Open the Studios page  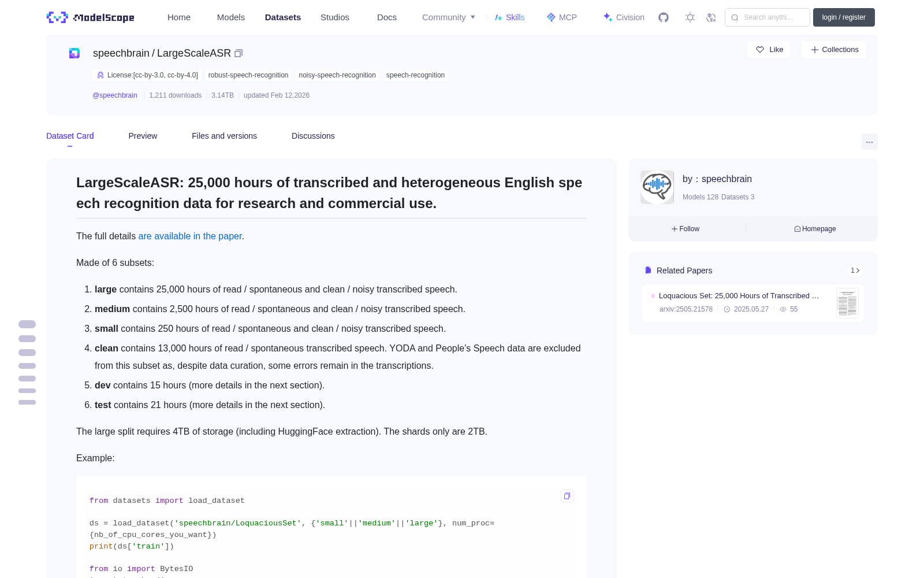335,17
